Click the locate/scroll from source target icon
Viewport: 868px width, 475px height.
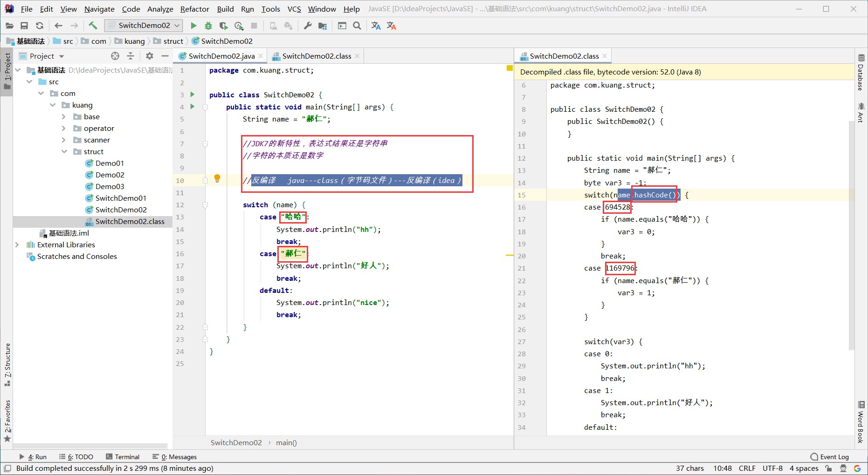click(115, 56)
